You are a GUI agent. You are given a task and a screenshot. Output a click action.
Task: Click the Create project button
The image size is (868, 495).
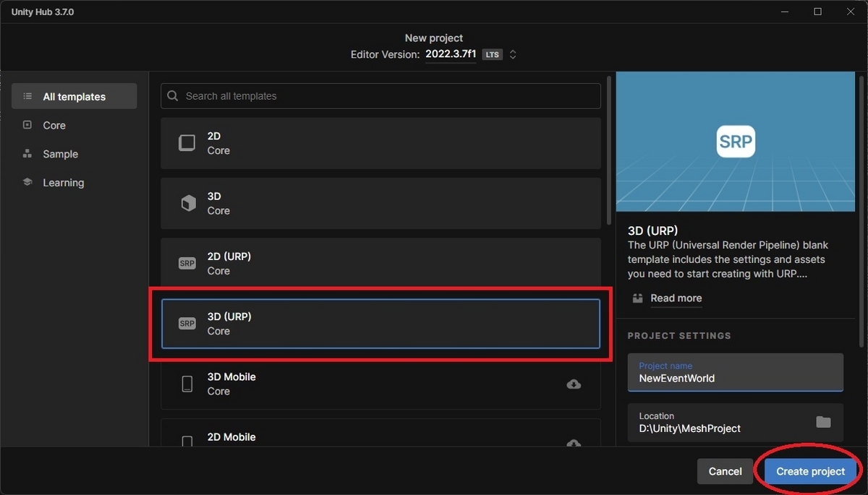(810, 471)
